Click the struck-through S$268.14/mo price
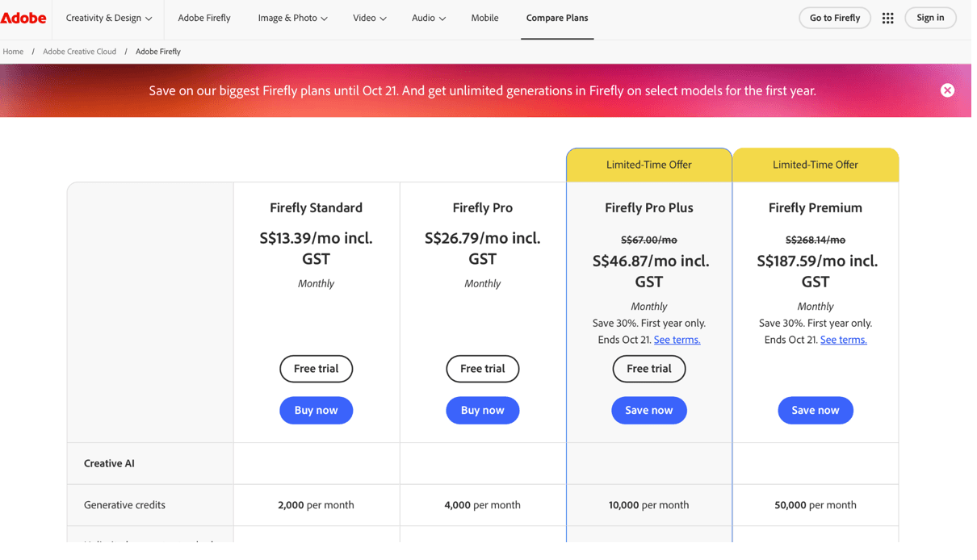977x560 pixels. [x=815, y=240]
